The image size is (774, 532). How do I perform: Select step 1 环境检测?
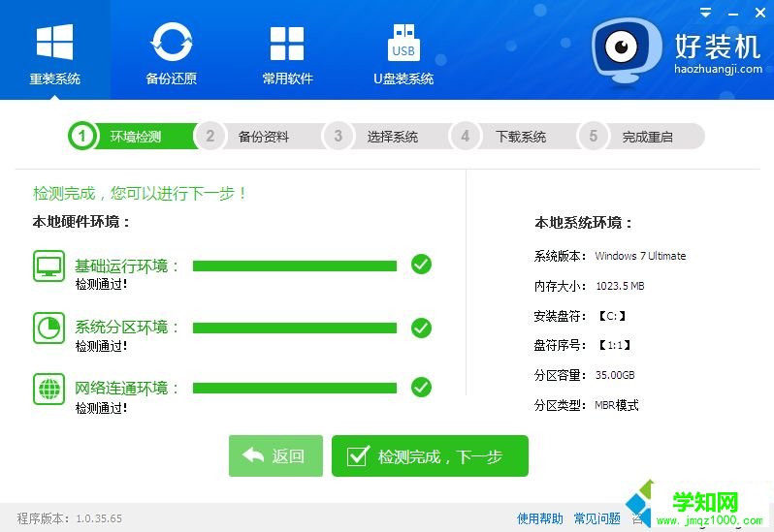pyautogui.click(x=132, y=136)
